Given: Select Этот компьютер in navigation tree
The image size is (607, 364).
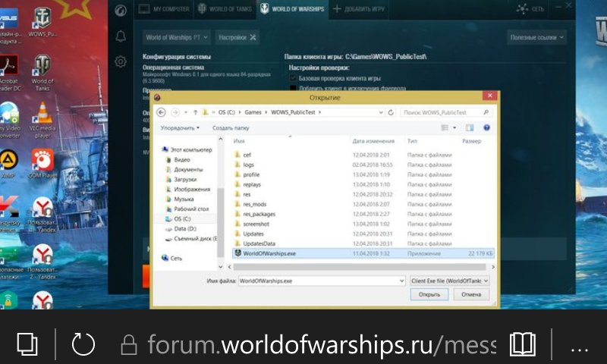Looking at the screenshot, I should point(187,149).
